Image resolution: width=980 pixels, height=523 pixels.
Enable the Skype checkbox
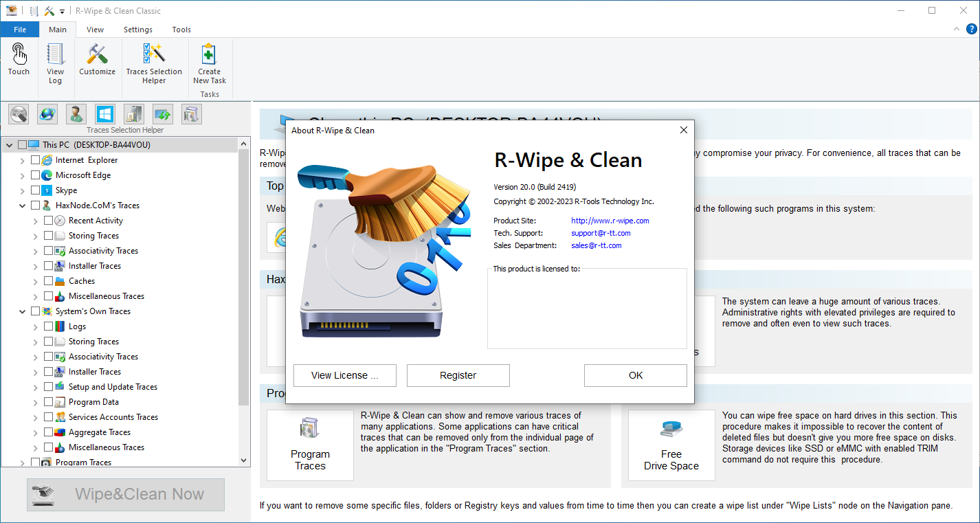pos(36,190)
